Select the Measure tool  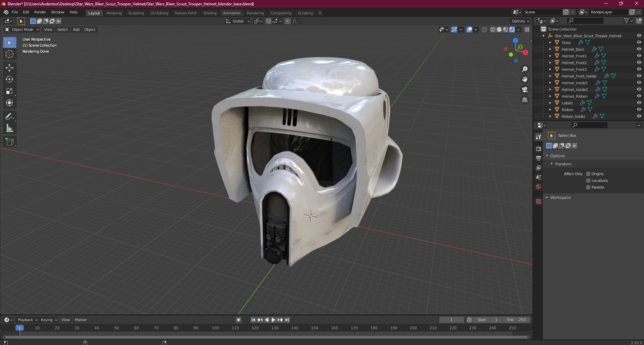coord(9,128)
